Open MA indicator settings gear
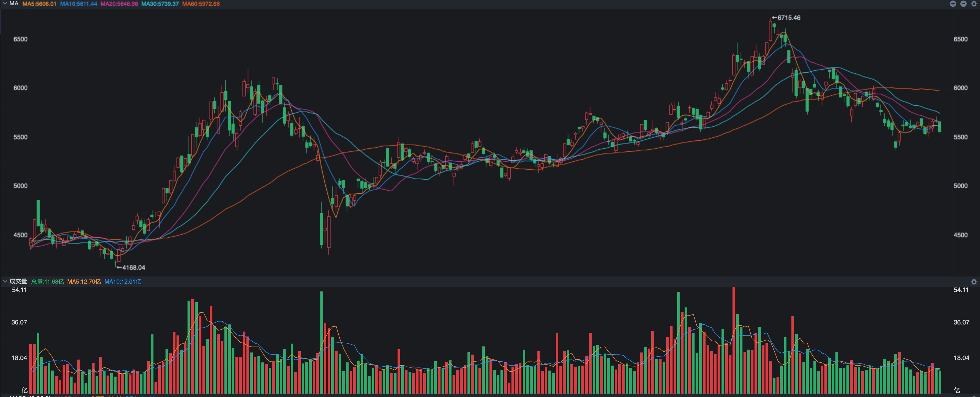The image size is (980, 397). click(x=974, y=4)
